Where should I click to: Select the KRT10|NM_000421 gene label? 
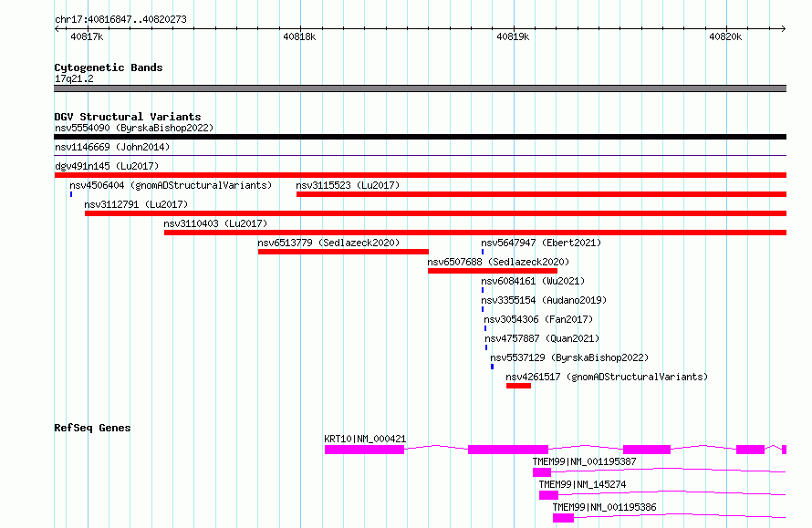365,439
